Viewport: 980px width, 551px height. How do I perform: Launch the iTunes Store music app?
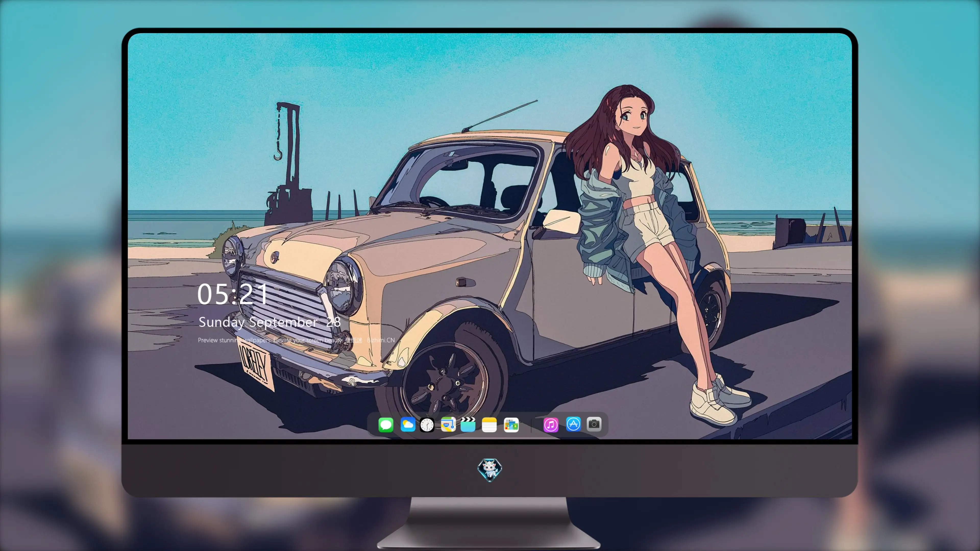tap(551, 424)
